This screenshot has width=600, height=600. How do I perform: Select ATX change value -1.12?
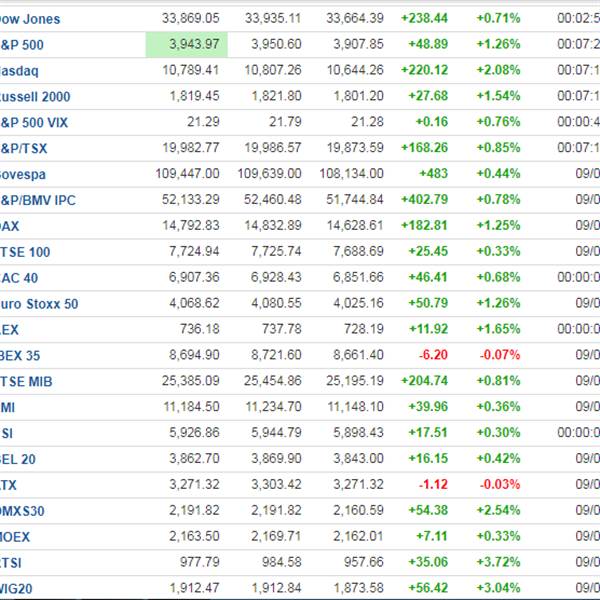(x=433, y=484)
